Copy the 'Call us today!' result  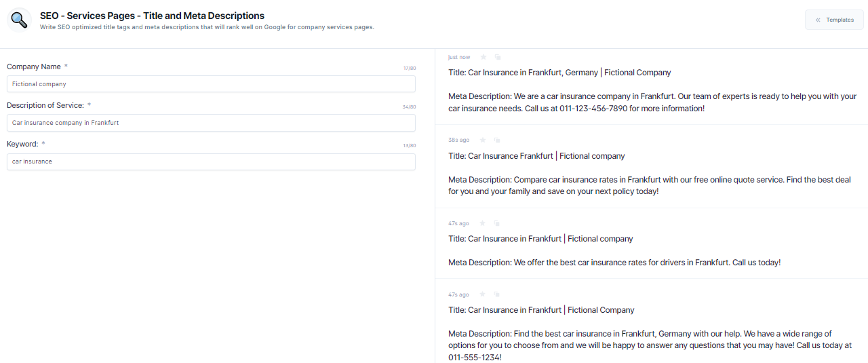tap(497, 223)
